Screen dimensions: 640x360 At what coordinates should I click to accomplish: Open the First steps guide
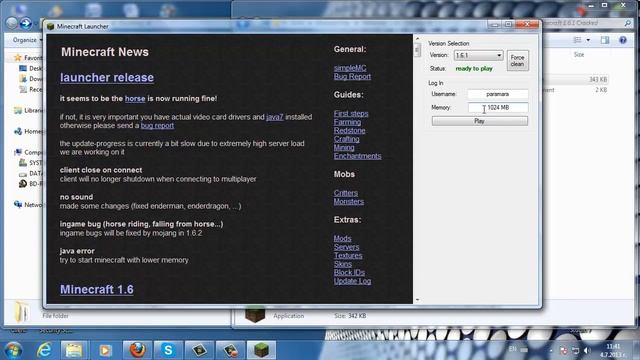[x=351, y=113]
